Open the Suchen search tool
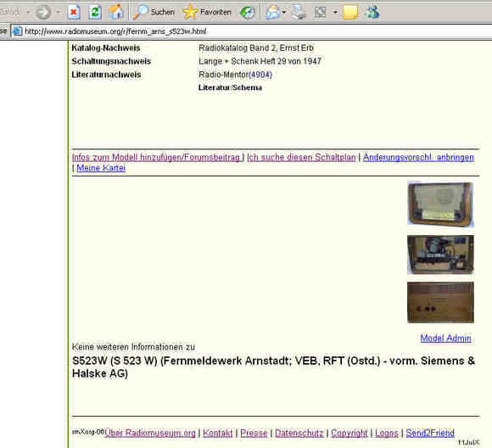This screenshot has height=448, width=492. [x=154, y=12]
